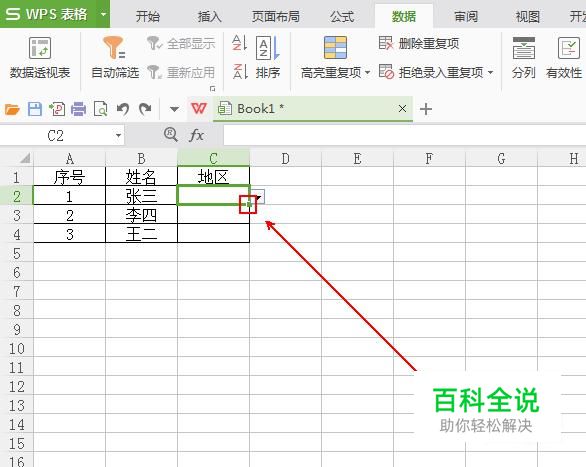Sort descending Z to A icon
This screenshot has height=467, width=586.
pos(240,71)
